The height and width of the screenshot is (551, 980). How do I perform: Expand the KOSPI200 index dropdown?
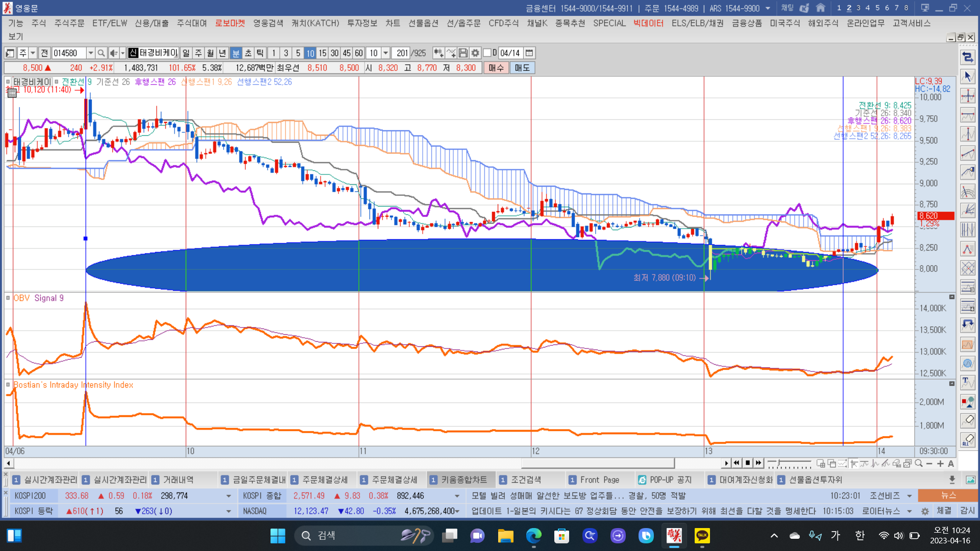coord(228,496)
